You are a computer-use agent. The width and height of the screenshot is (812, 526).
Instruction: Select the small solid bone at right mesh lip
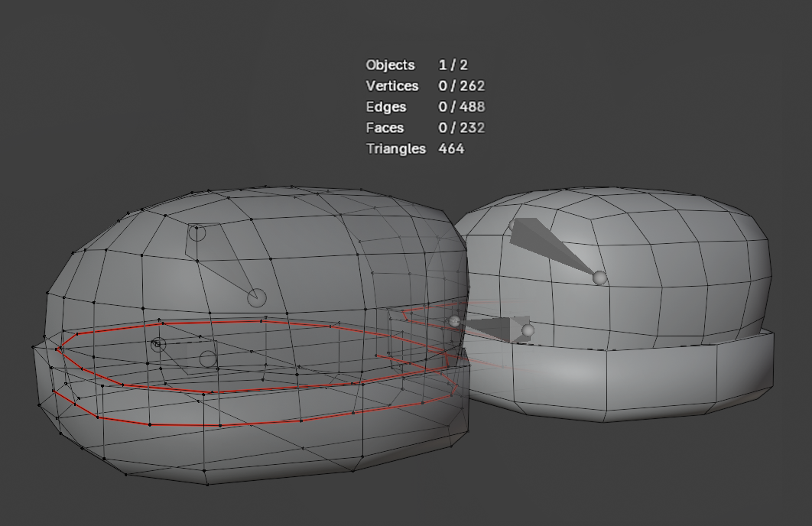[x=492, y=329]
